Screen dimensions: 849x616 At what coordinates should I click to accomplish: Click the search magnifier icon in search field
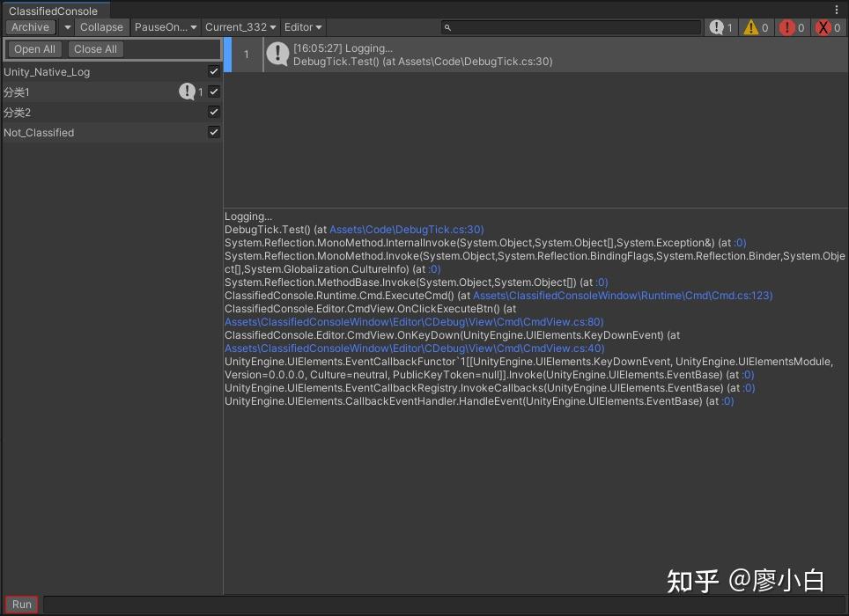tap(447, 27)
